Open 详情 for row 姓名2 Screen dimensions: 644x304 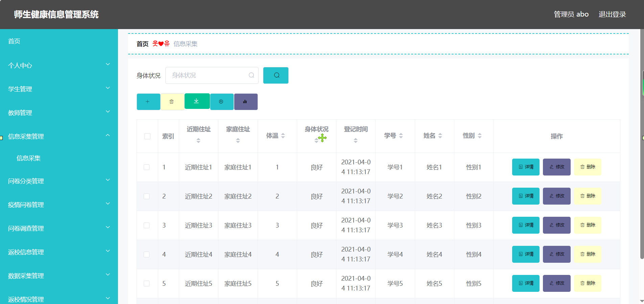click(526, 196)
